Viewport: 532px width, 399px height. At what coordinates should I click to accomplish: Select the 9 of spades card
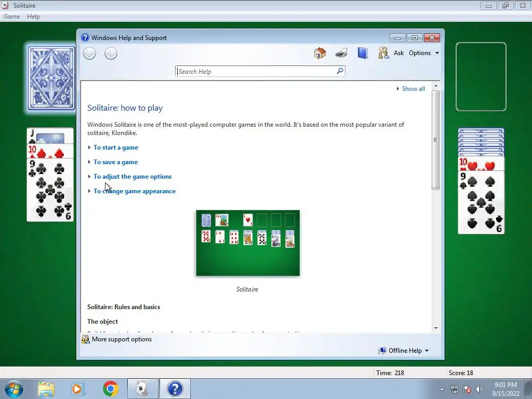click(x=481, y=203)
